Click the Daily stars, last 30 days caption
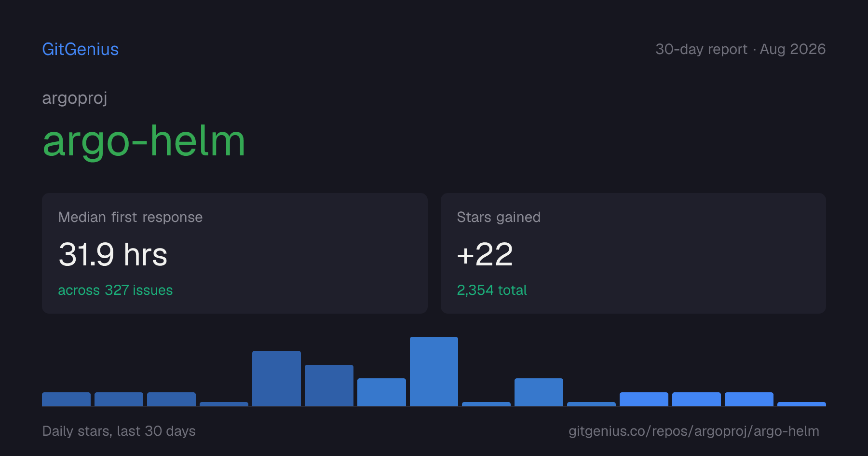 119,431
